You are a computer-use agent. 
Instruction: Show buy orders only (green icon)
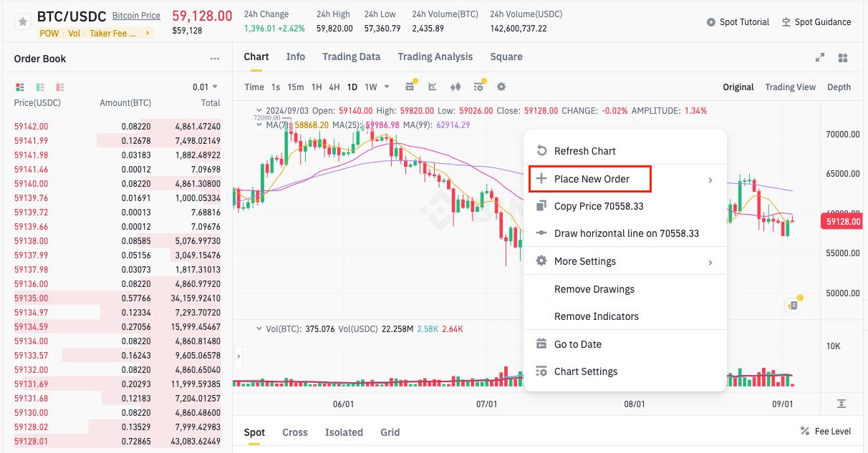pyautogui.click(x=40, y=87)
